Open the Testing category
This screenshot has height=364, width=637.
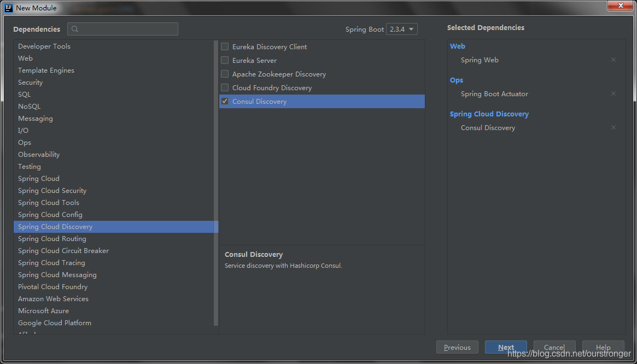pyautogui.click(x=114, y=167)
